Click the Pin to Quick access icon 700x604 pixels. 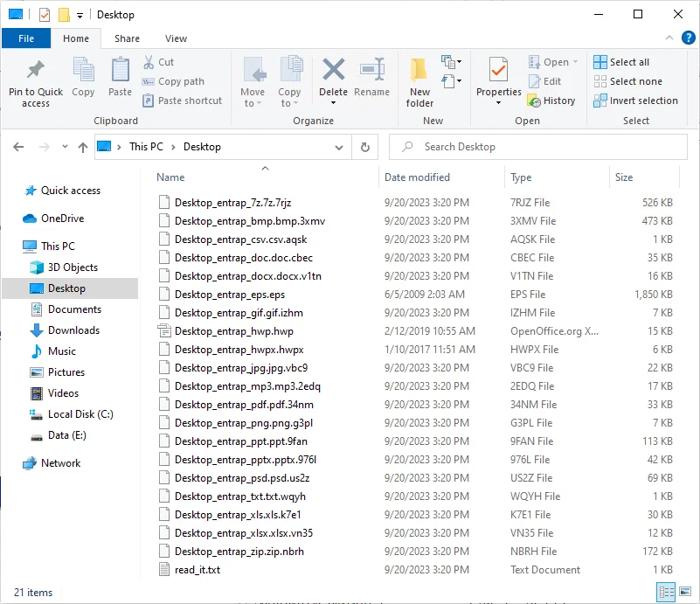click(x=36, y=72)
